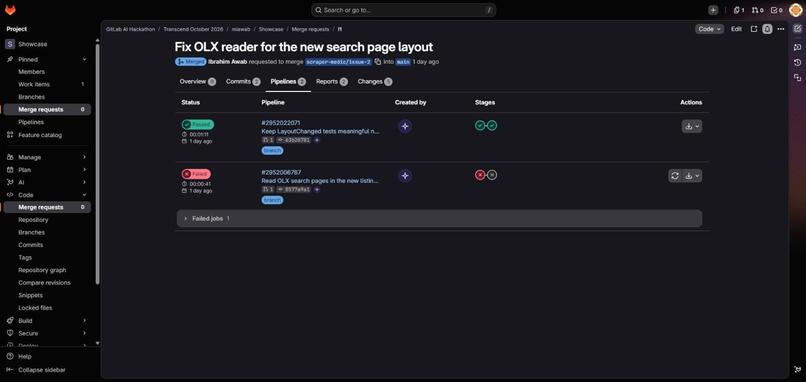Click the Passed status badge

coord(197,124)
